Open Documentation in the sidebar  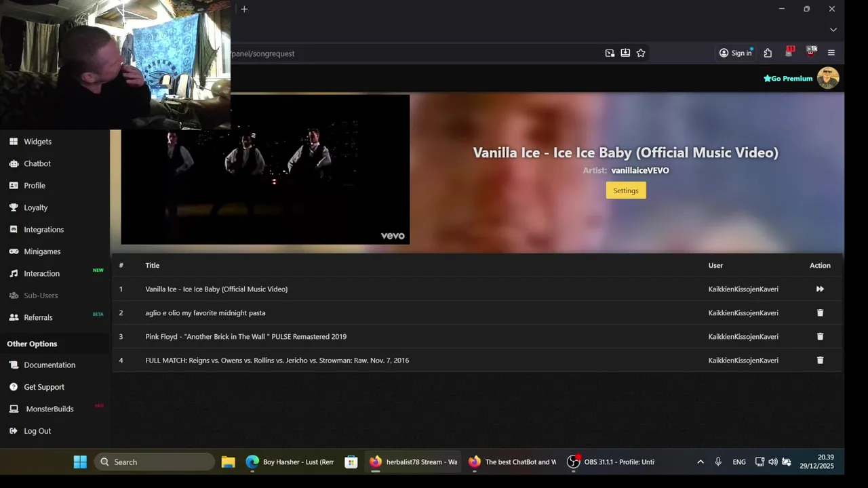click(50, 365)
